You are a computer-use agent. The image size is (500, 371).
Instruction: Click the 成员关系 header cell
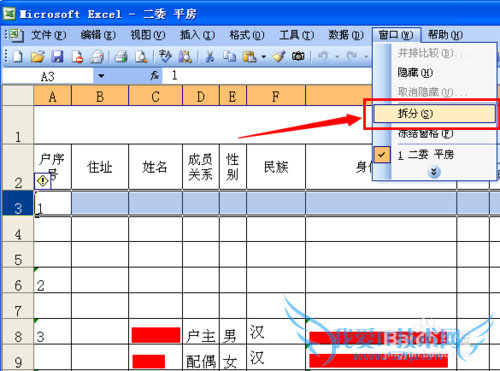point(201,167)
